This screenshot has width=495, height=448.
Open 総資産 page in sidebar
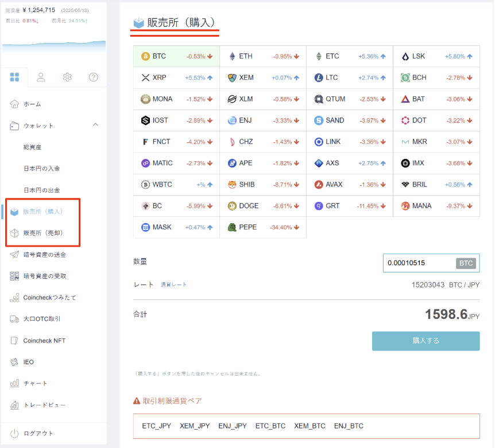(32, 147)
